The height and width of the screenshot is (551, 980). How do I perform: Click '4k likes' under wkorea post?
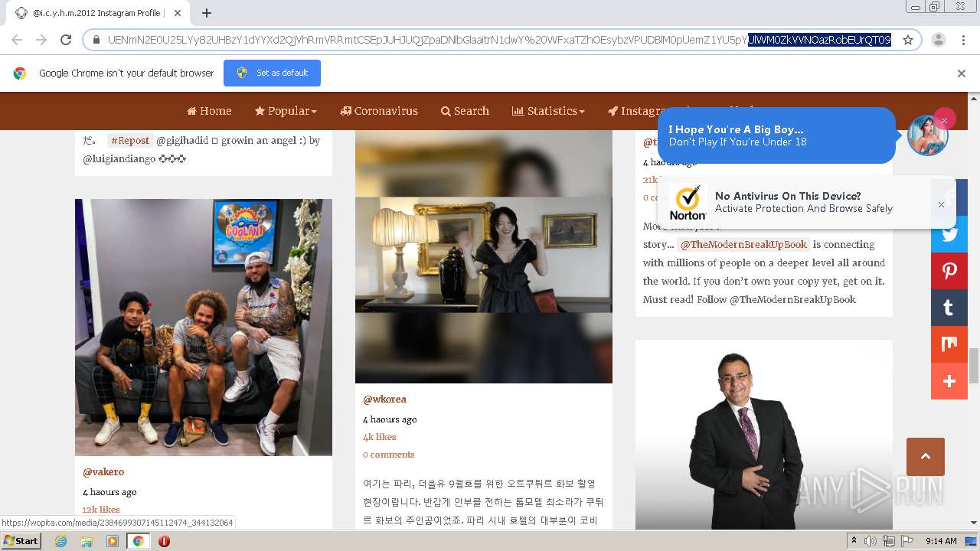click(380, 437)
